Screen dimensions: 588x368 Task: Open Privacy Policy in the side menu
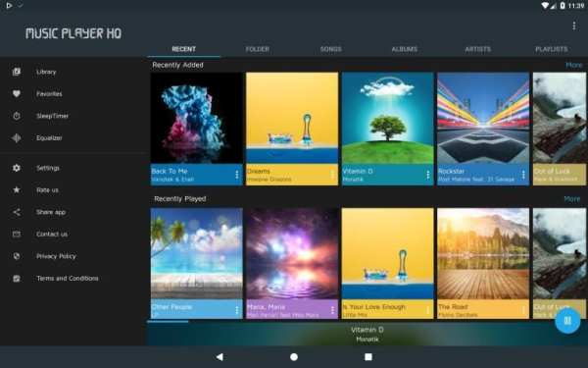[x=56, y=256]
